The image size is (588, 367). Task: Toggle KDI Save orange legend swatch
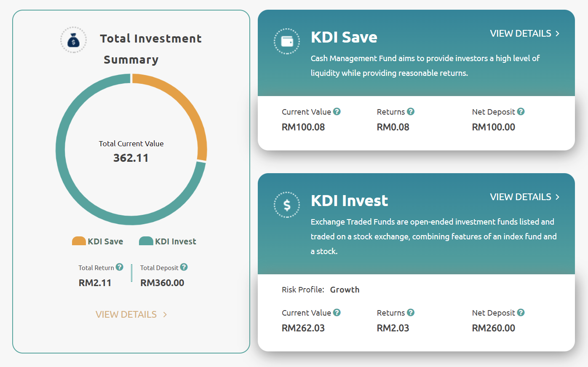pyautogui.click(x=79, y=241)
